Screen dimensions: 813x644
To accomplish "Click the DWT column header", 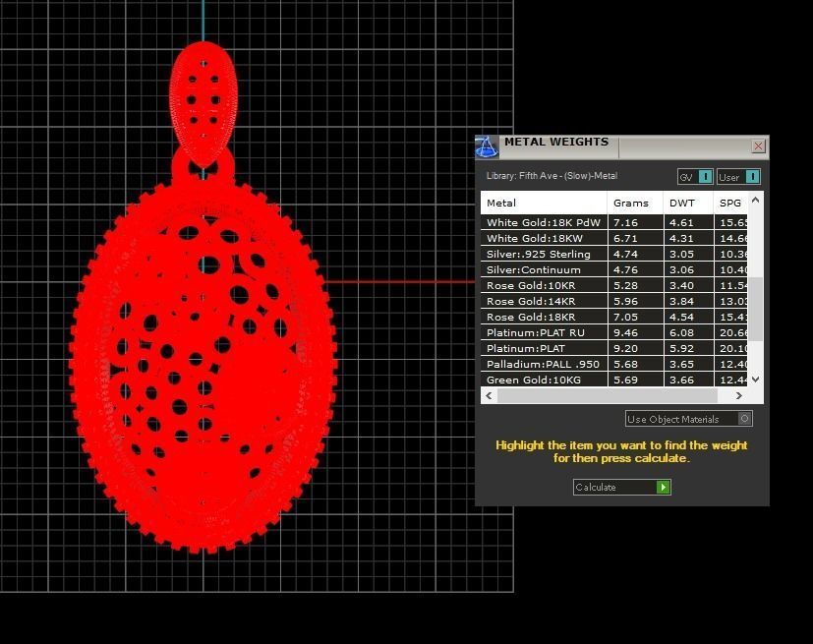I will click(x=688, y=203).
